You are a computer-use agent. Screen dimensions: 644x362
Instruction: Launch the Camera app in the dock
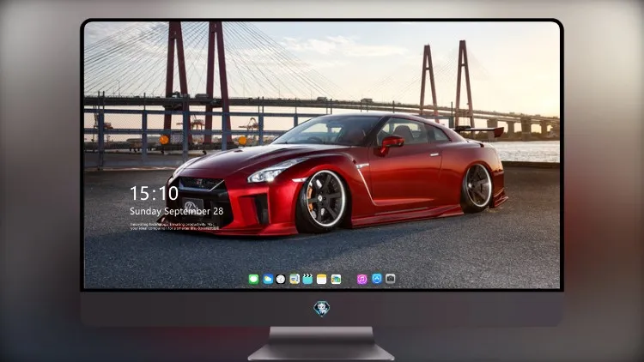point(391,279)
